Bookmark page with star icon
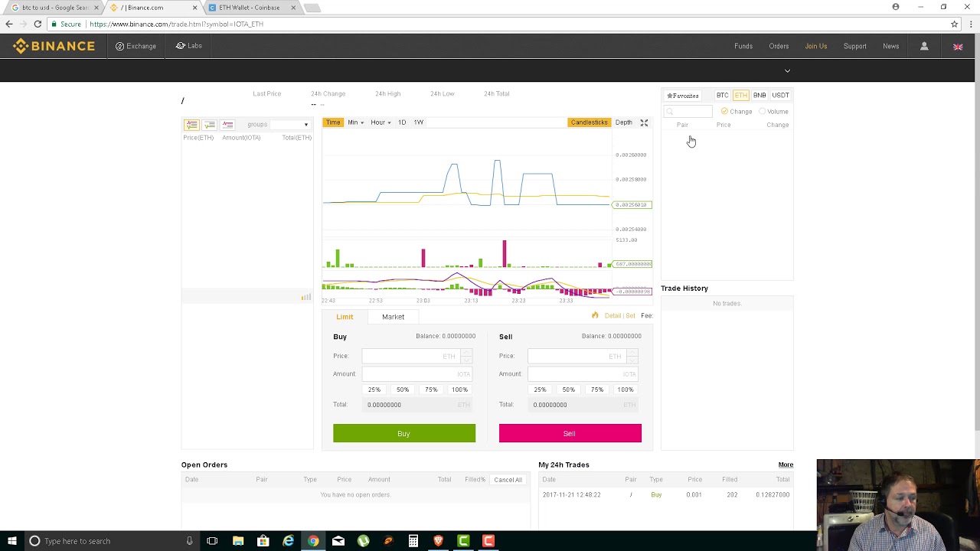The width and height of the screenshot is (980, 551). (x=954, y=24)
